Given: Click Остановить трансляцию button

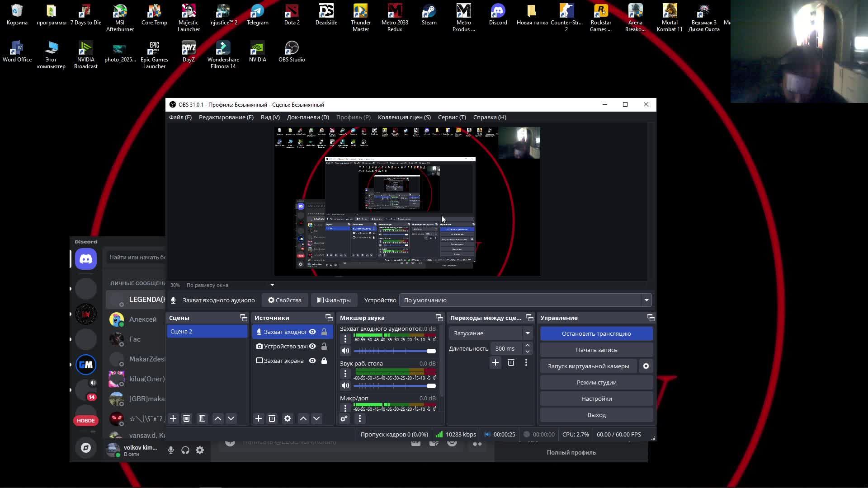Looking at the screenshot, I should pos(596,333).
